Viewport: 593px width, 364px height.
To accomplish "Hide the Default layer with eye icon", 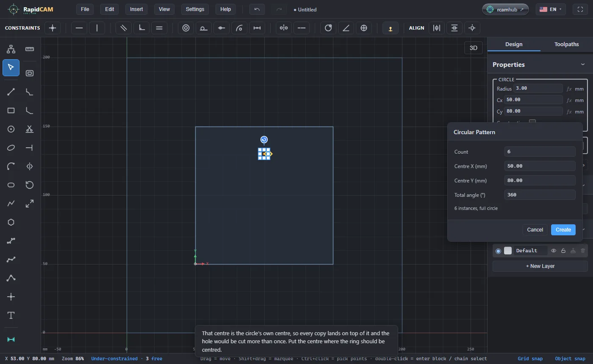I will [x=554, y=251].
